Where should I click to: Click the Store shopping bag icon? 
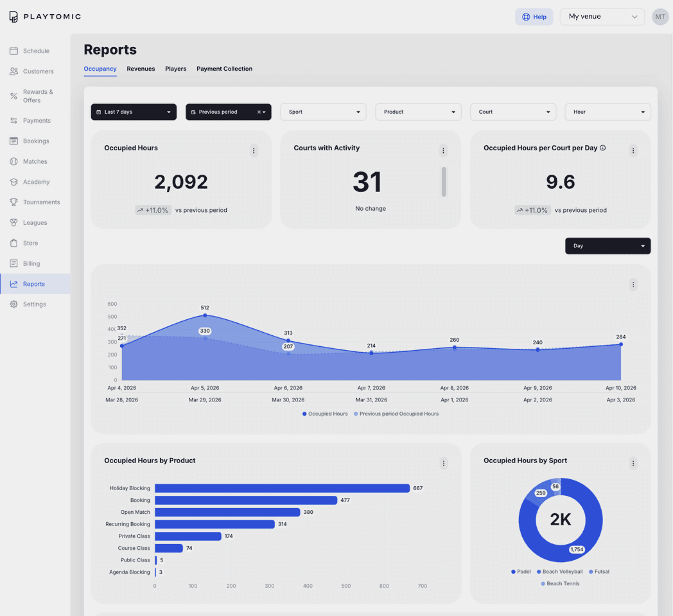tap(13, 243)
